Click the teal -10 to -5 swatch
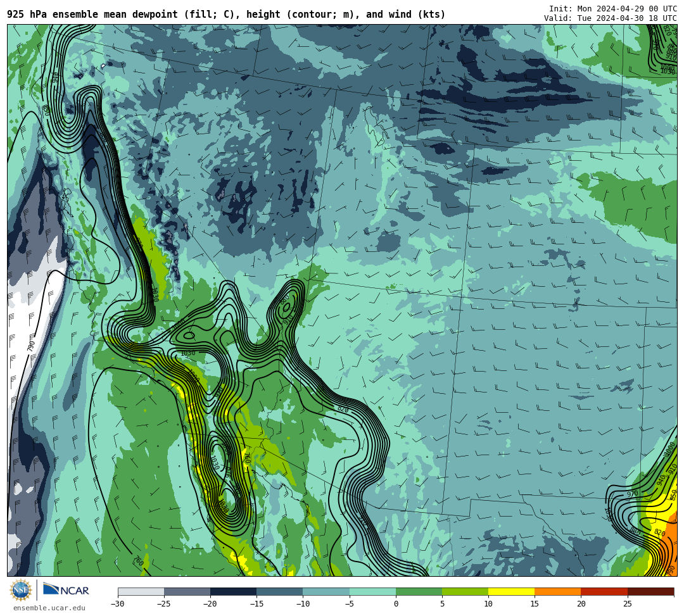Viewport: 684px width, 616px height. (326, 591)
